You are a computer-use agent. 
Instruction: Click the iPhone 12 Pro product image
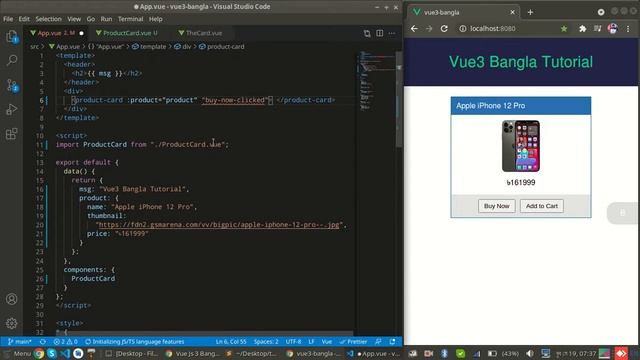point(521,146)
